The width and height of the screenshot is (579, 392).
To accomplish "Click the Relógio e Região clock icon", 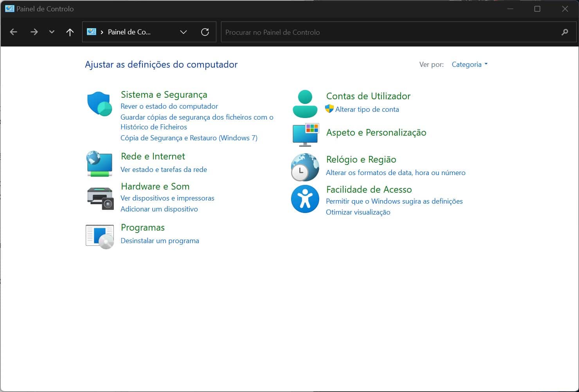I will click(305, 167).
